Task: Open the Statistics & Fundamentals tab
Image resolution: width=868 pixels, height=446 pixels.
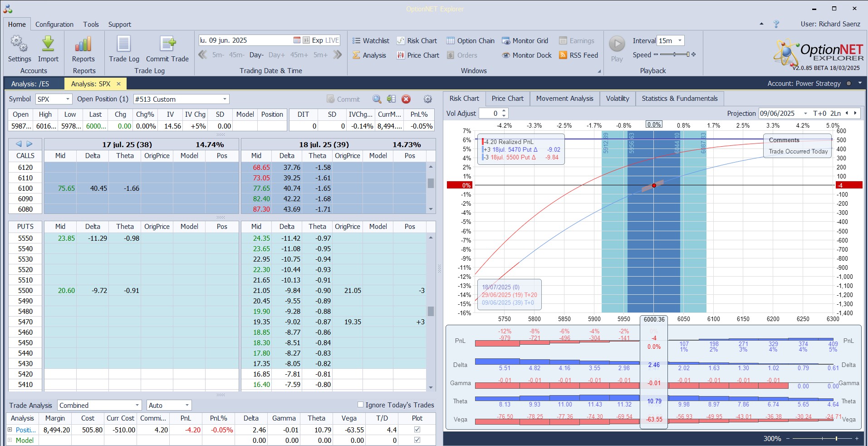Action: pos(680,99)
